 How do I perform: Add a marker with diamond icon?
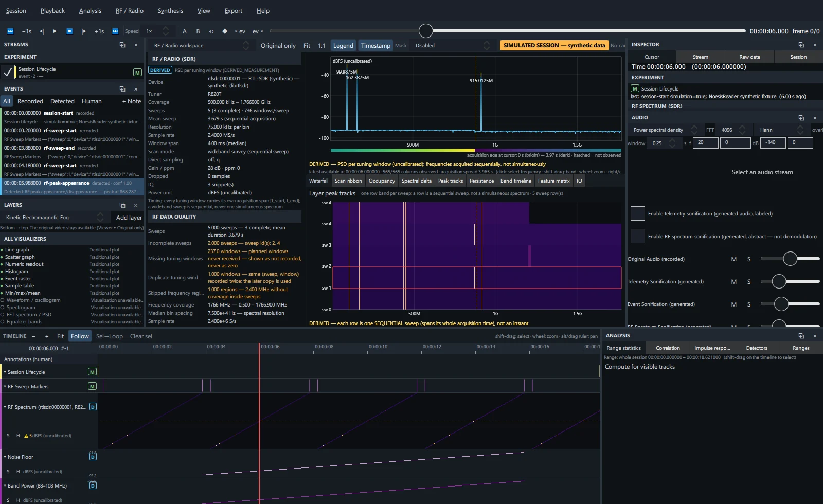pyautogui.click(x=225, y=31)
